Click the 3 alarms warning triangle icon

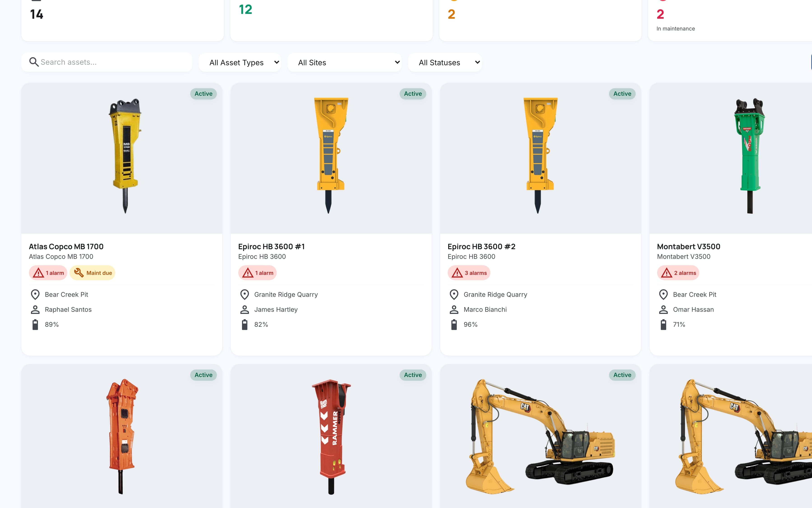457,273
